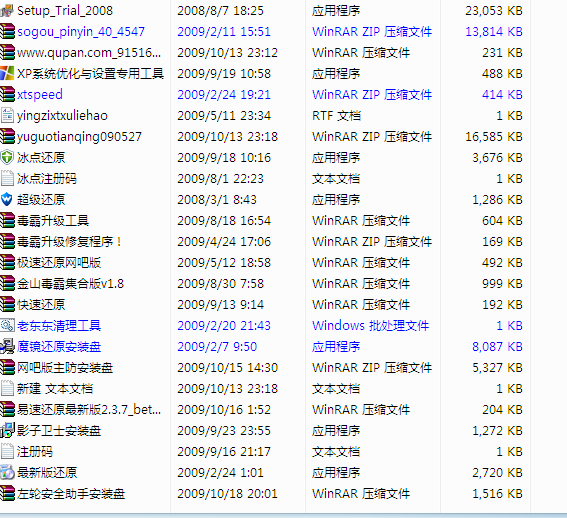Viewport: 567px width, 518px height.
Task: Select the 网吧版主防安装盘 zip file
Action: tap(65, 368)
